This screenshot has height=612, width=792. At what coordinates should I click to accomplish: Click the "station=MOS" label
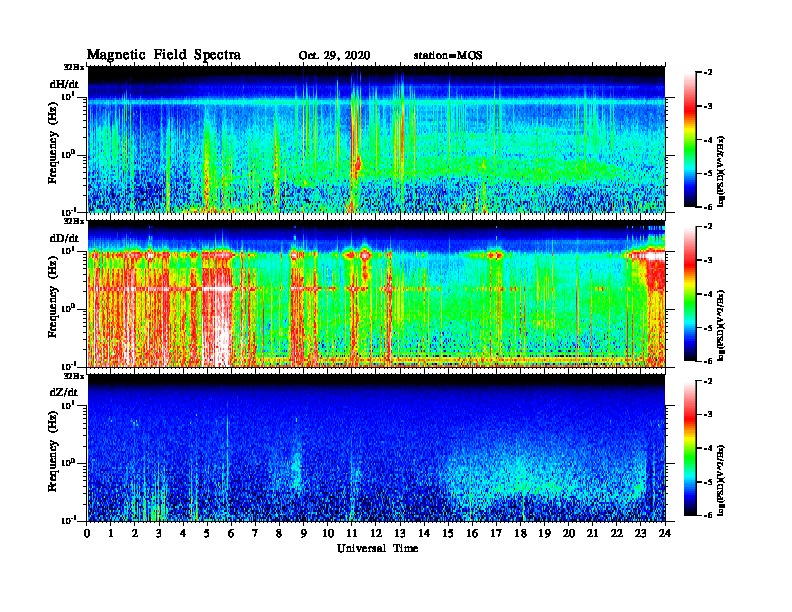(x=448, y=56)
